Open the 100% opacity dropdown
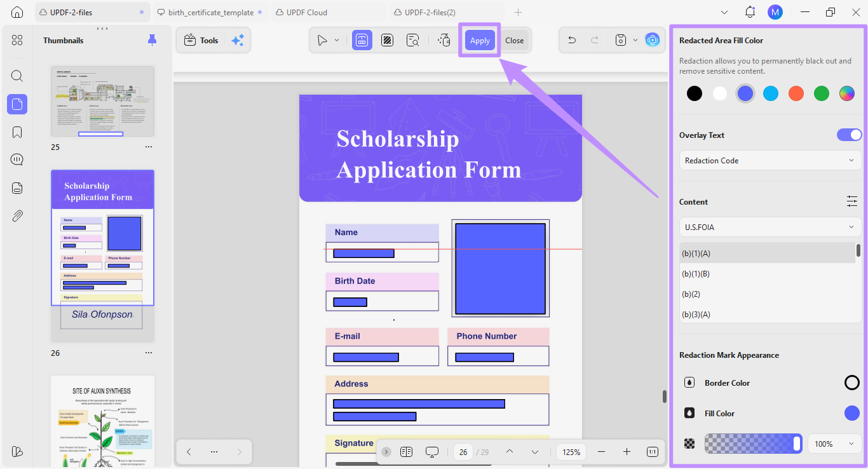This screenshot has width=868, height=469. click(834, 444)
